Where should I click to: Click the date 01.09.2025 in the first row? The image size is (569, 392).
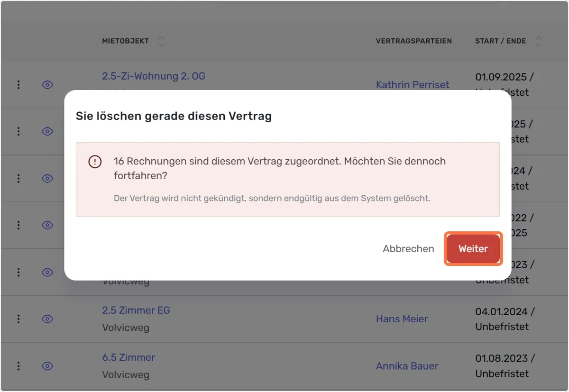(x=501, y=77)
